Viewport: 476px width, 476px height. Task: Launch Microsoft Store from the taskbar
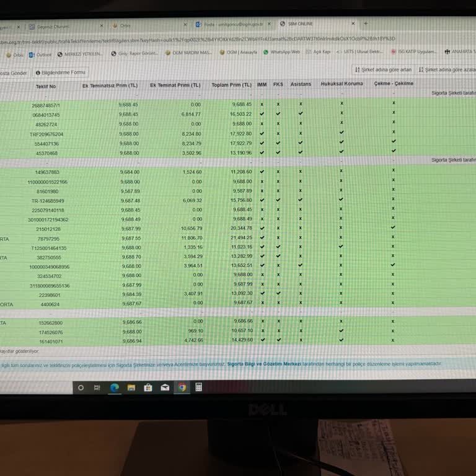point(148,387)
